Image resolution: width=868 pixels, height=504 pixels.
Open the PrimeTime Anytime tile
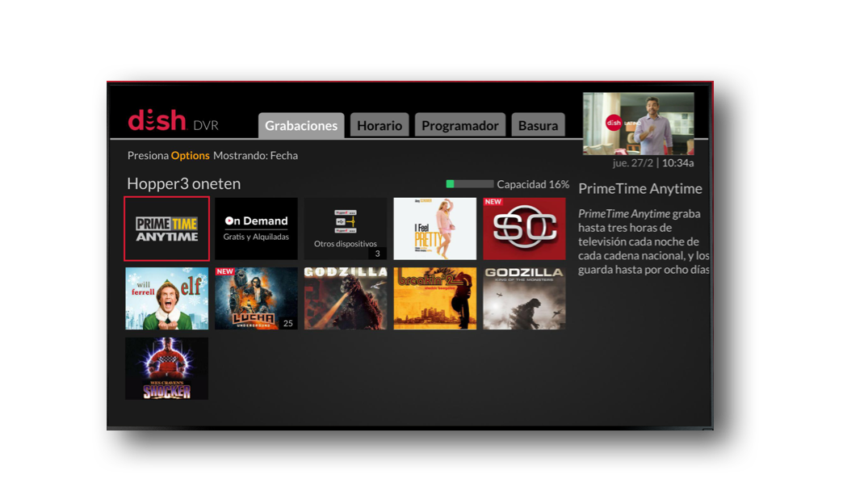tap(166, 229)
